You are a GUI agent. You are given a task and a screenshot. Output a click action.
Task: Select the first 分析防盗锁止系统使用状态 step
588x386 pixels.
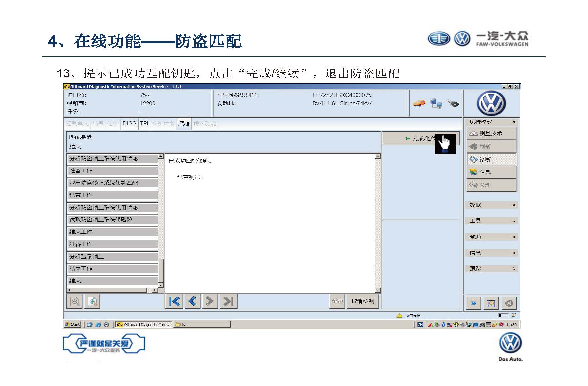point(113,159)
